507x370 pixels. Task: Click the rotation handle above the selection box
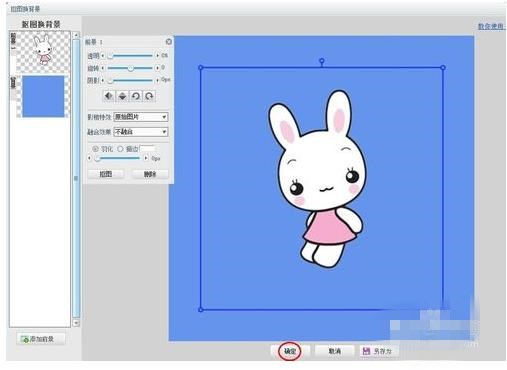(x=322, y=61)
